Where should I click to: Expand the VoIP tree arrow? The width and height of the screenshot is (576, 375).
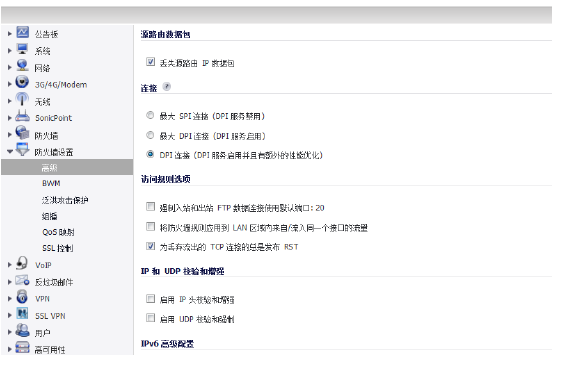tap(10, 265)
